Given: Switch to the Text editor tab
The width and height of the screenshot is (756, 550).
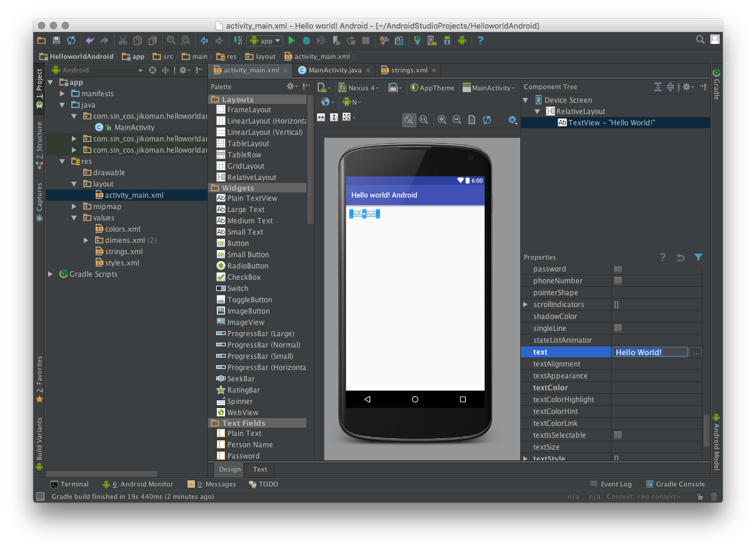Looking at the screenshot, I should coord(260,469).
